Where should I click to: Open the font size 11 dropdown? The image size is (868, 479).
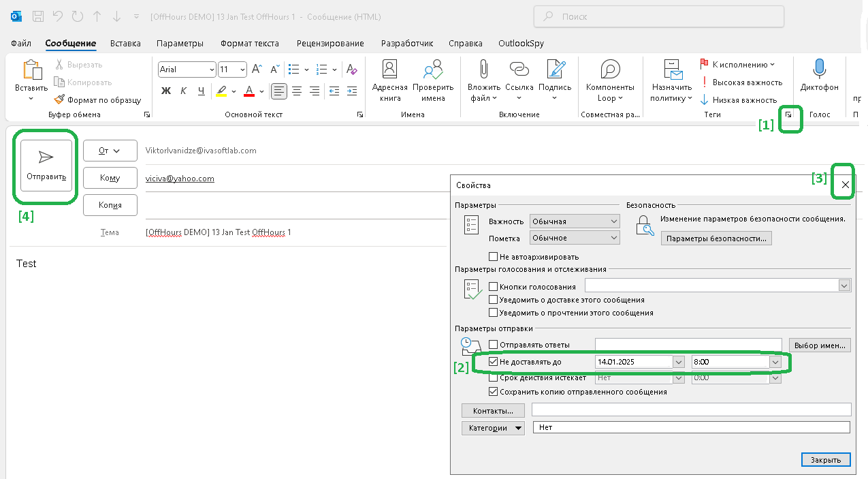click(x=242, y=69)
